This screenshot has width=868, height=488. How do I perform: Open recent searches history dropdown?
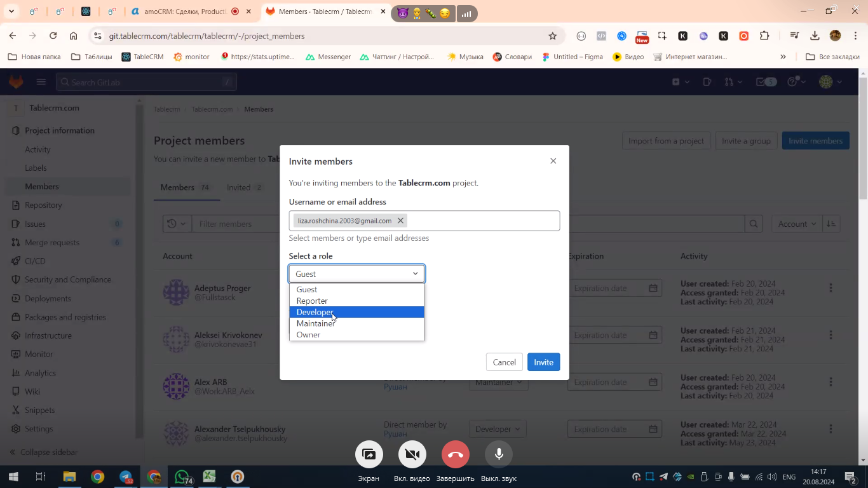pos(177,224)
